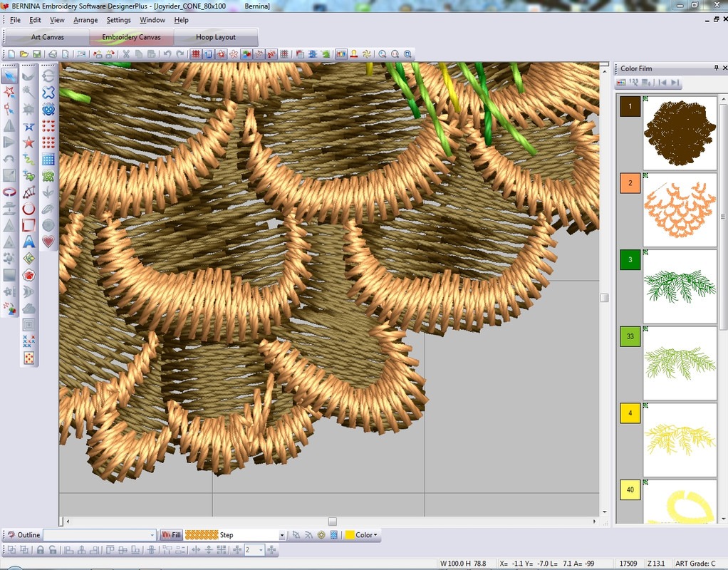Select the Lettering tool with letter A
Viewport: 728px width, 570px height.
pos(28,242)
